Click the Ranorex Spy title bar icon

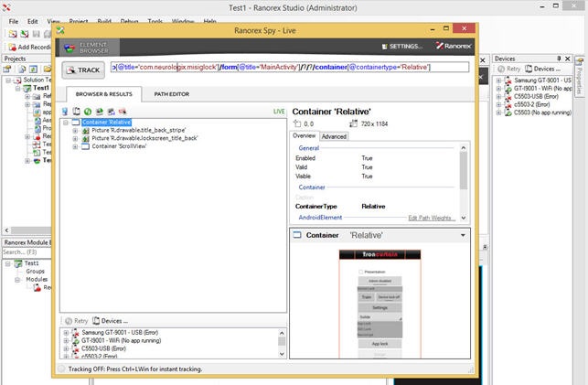(x=60, y=30)
